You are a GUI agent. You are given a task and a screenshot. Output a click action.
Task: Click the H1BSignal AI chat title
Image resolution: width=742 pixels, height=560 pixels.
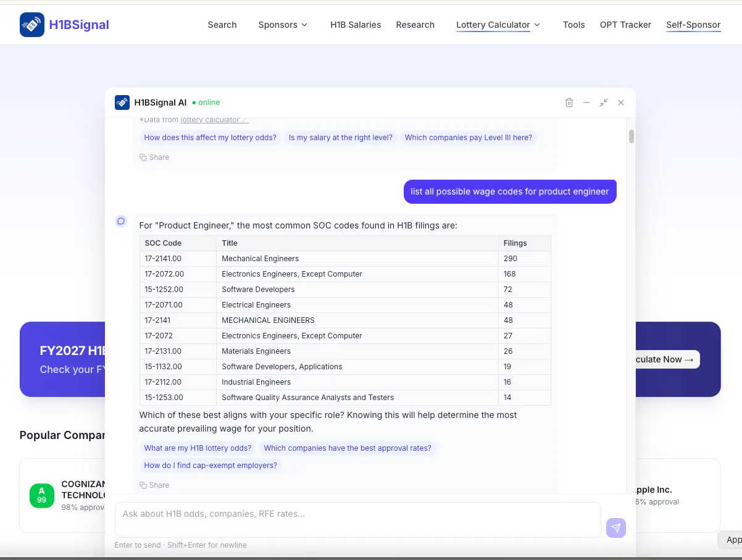pos(160,102)
